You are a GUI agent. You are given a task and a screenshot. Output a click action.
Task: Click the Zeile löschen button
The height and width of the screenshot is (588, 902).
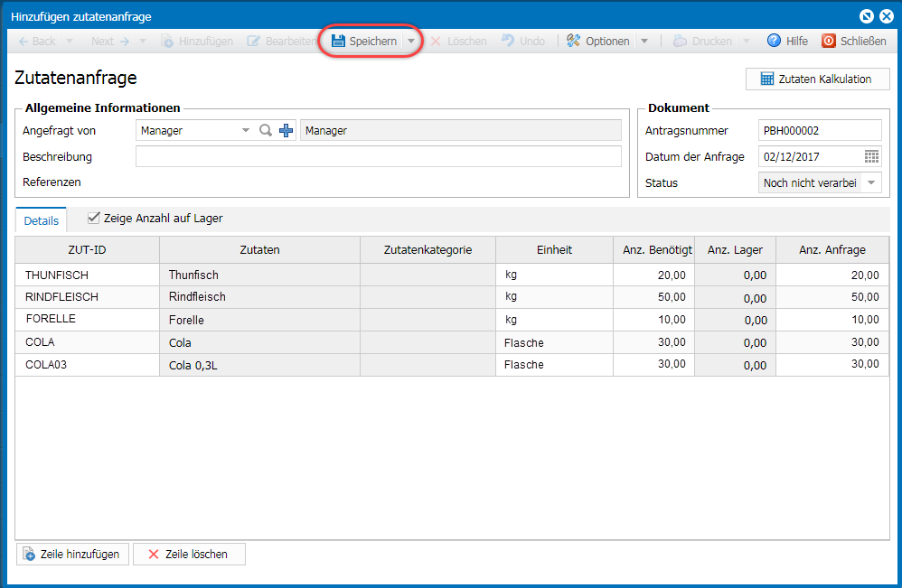point(189,554)
